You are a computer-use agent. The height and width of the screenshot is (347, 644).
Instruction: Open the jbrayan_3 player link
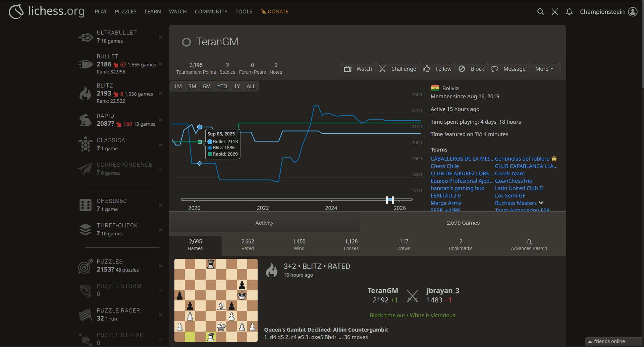coord(443,291)
